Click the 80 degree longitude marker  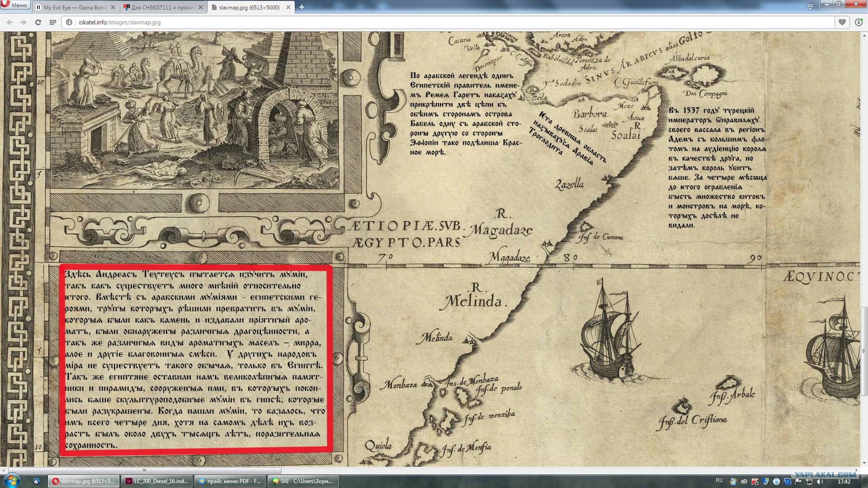click(571, 258)
